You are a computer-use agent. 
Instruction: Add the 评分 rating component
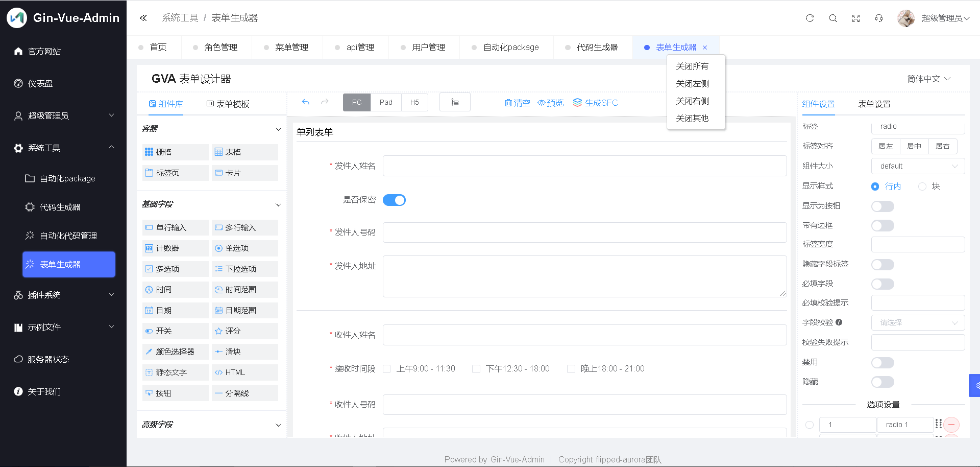(x=245, y=331)
